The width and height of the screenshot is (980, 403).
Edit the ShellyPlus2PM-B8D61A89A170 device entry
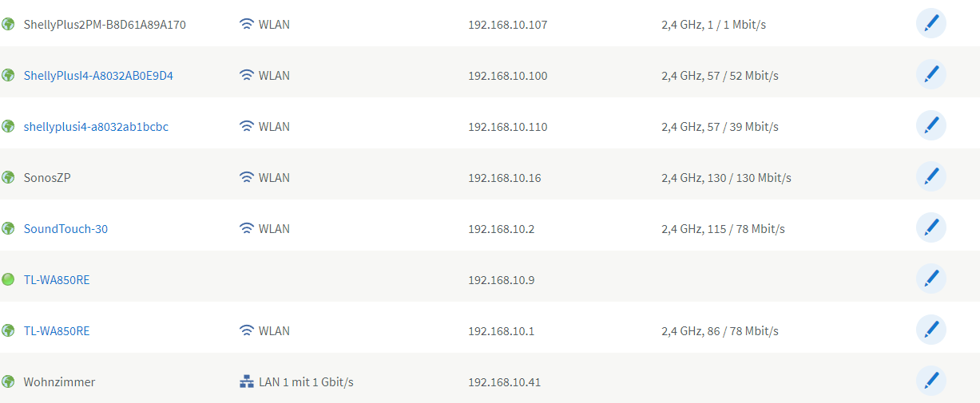[930, 24]
